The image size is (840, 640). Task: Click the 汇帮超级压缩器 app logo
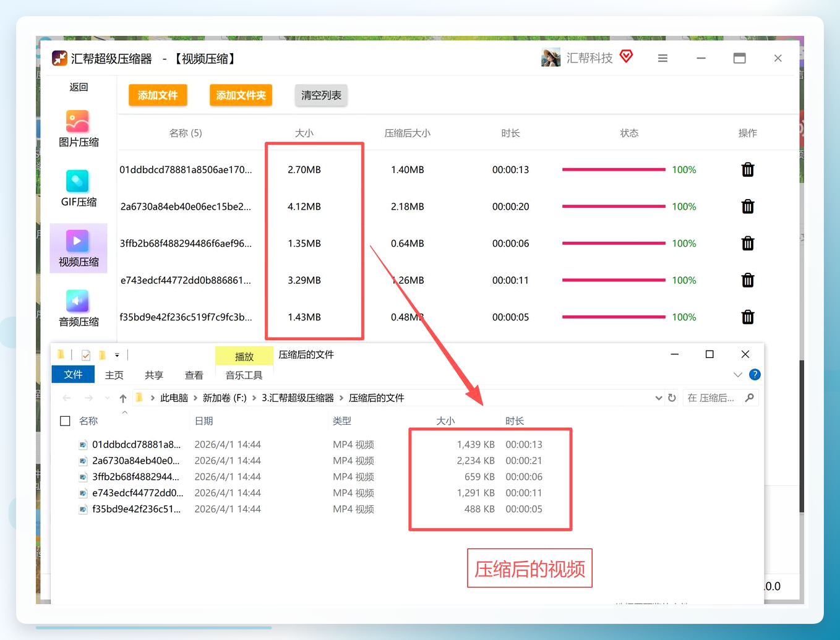pos(59,58)
